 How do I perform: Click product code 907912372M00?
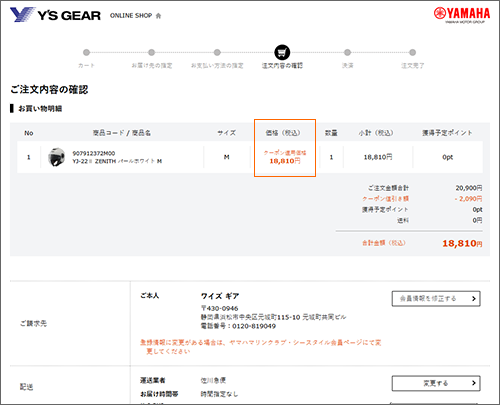click(x=94, y=153)
